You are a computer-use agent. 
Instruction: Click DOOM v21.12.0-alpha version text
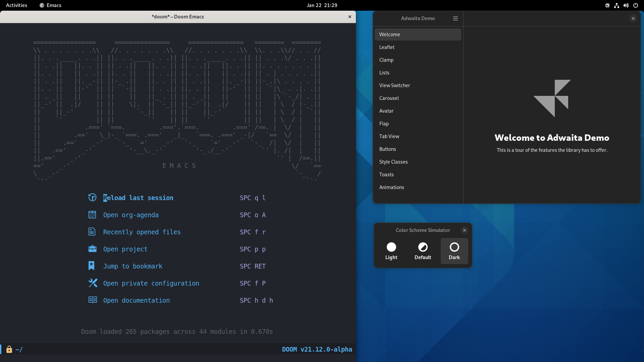point(317,349)
